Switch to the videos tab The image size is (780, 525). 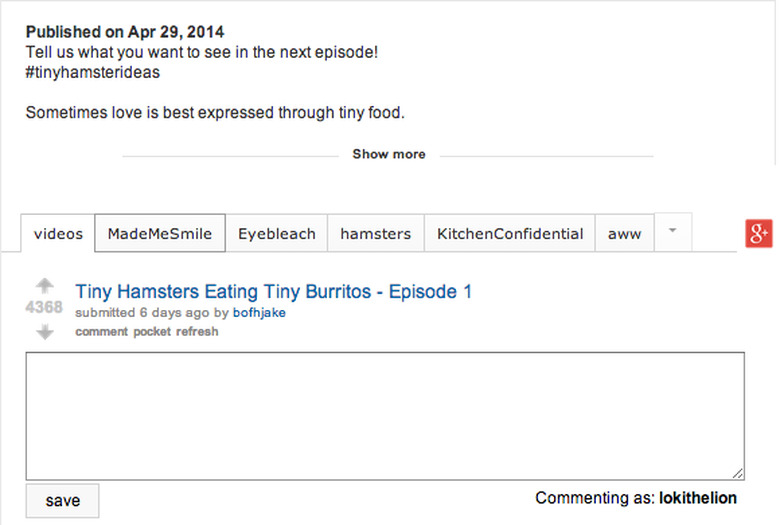58,234
